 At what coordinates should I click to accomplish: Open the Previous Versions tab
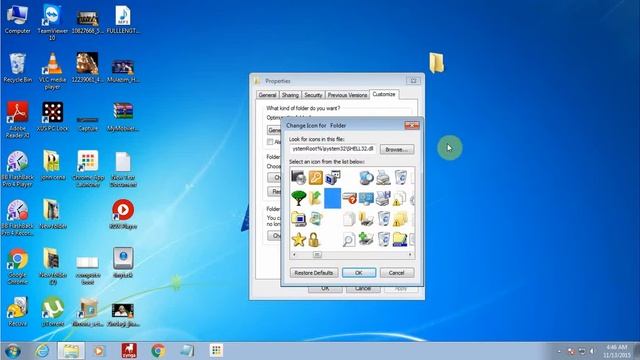[x=347, y=95]
